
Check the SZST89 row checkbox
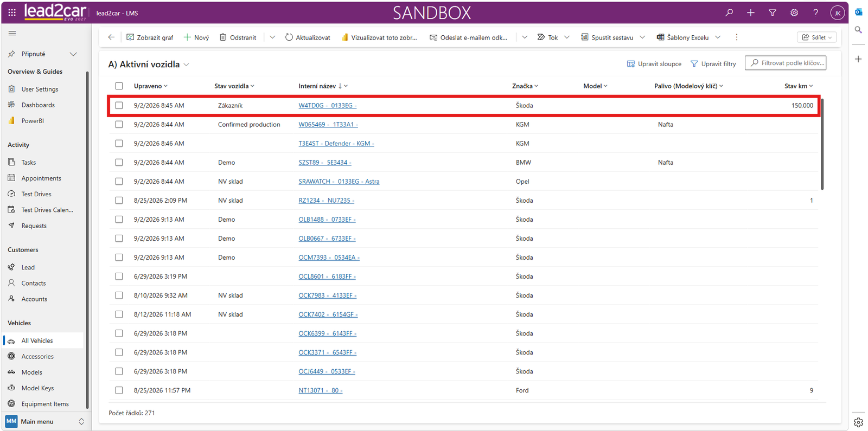[x=119, y=163]
